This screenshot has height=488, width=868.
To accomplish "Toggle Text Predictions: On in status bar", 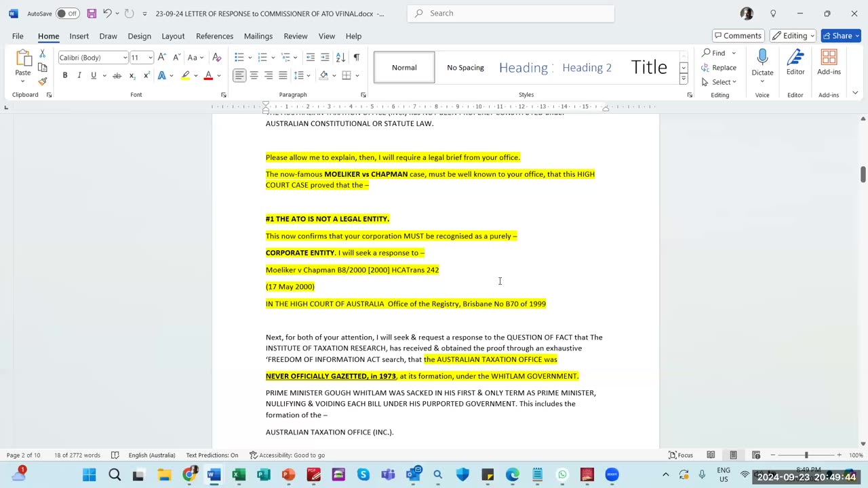I will coord(212,455).
